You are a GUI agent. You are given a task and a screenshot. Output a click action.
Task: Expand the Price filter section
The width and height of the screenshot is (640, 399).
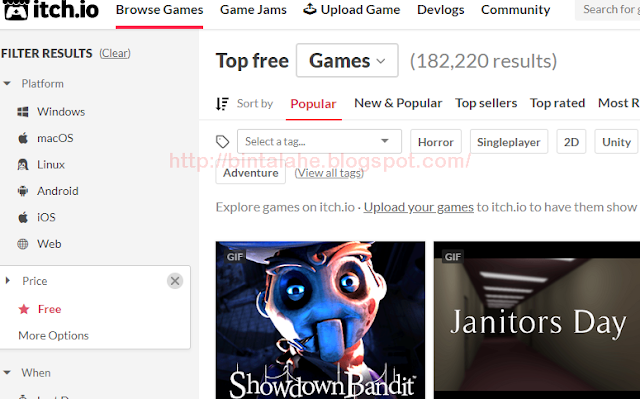[7, 281]
